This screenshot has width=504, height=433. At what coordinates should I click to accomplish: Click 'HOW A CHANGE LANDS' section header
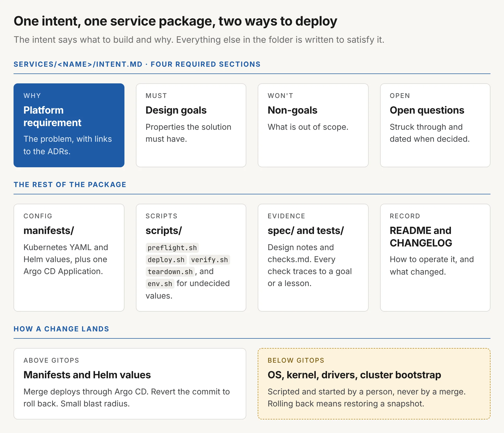pyautogui.click(x=61, y=329)
